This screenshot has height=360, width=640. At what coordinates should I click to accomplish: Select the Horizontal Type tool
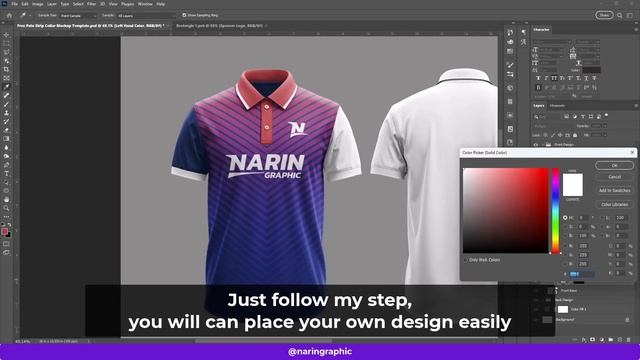click(6, 174)
